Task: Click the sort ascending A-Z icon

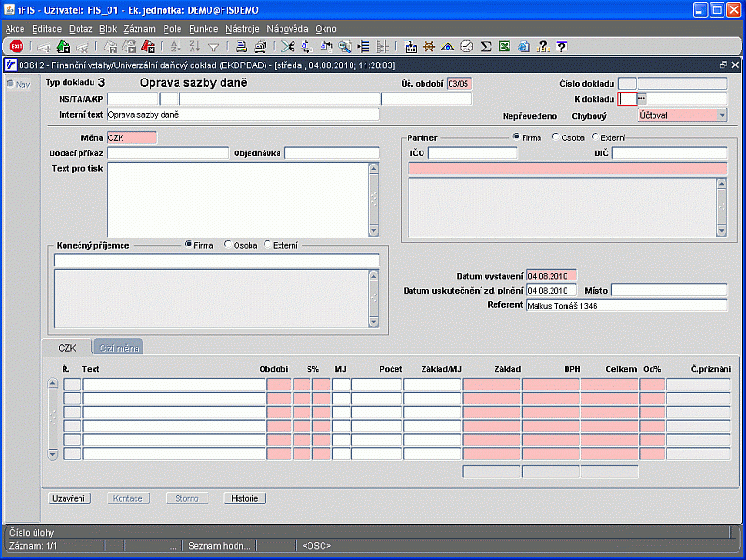Action: coord(176,47)
